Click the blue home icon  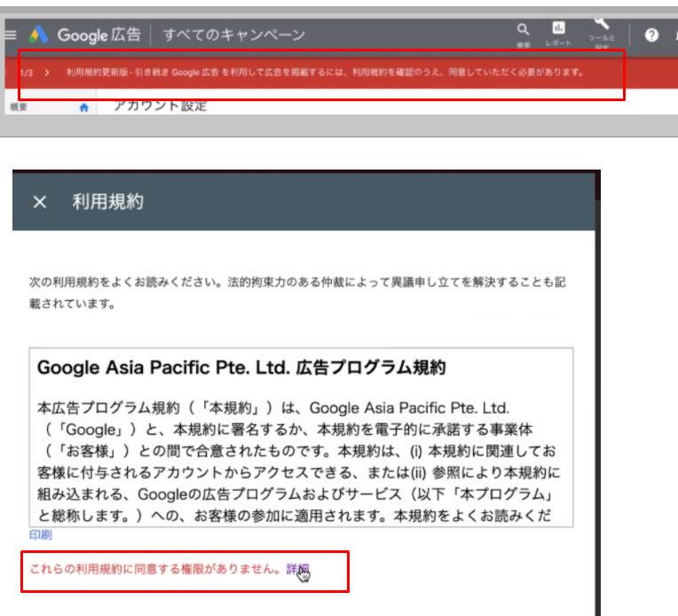pos(84,107)
